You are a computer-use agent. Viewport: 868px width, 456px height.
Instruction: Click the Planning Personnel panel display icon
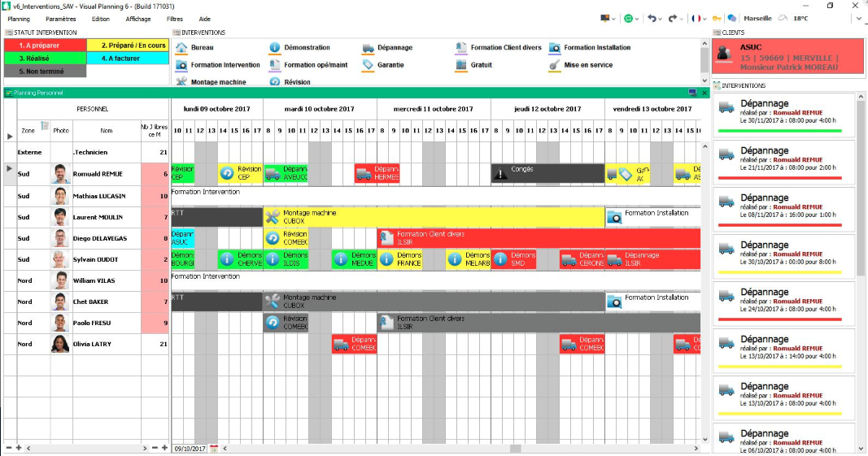tap(692, 93)
